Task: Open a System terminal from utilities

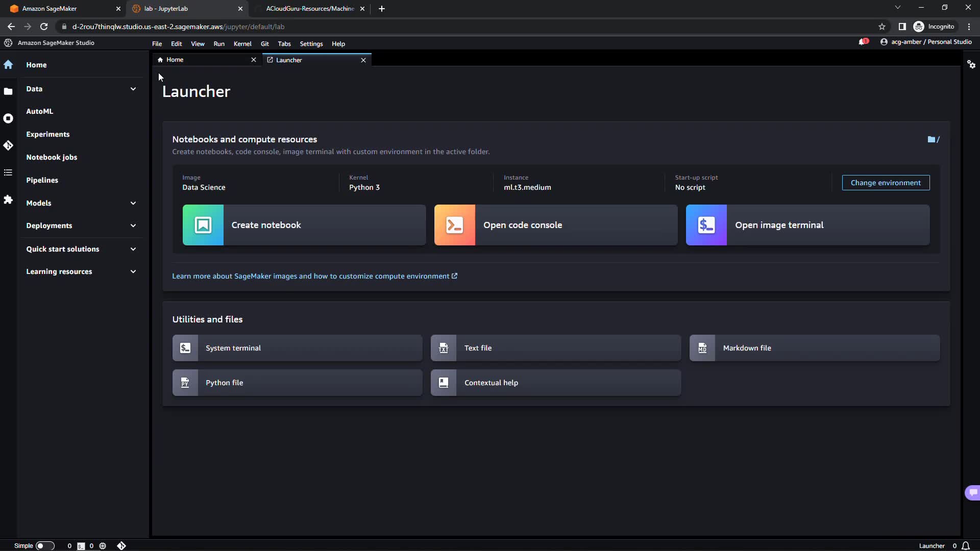Action: 297,348
